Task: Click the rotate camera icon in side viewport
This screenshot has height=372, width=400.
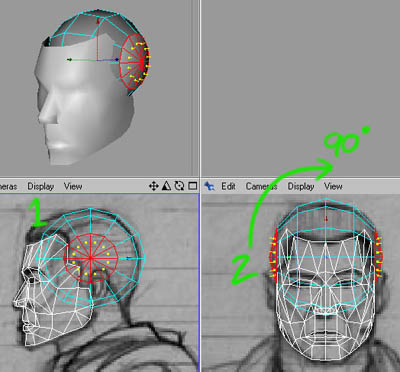Action: (179, 186)
